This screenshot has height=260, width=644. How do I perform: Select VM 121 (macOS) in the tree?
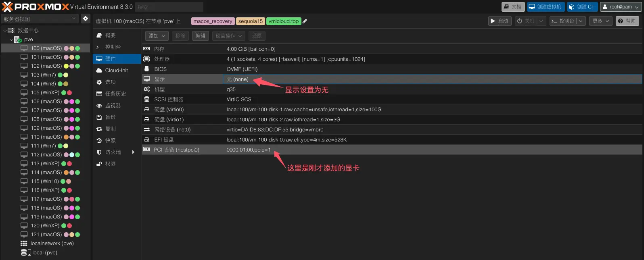click(x=46, y=235)
